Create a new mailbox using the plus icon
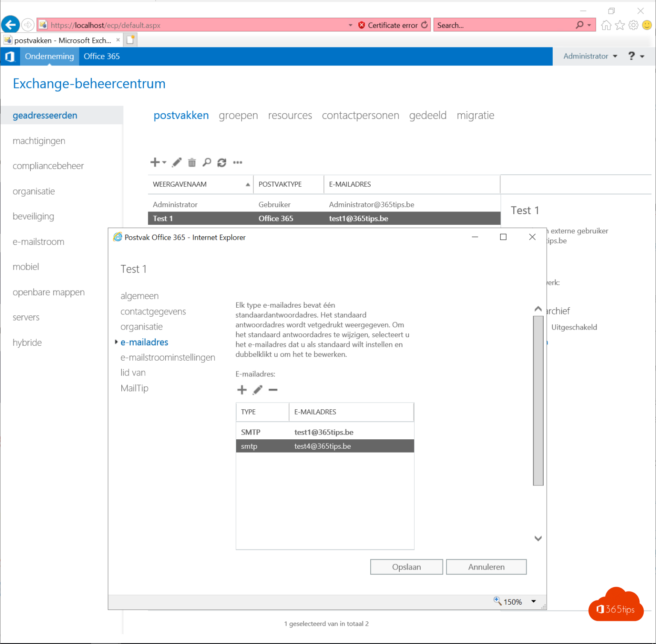This screenshot has width=656, height=644. tap(155, 162)
